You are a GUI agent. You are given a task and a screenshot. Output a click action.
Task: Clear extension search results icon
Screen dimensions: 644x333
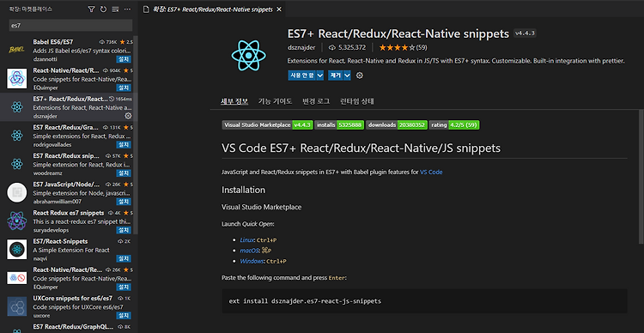(115, 9)
